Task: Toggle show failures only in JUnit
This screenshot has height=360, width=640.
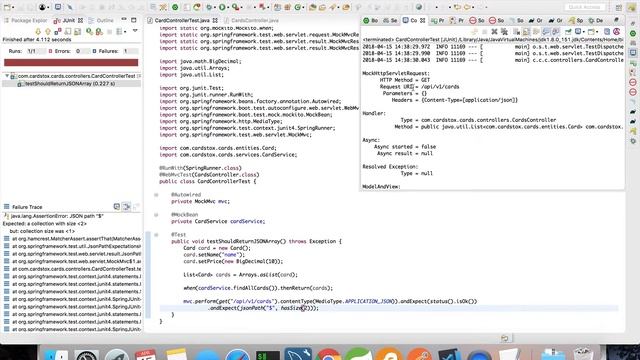Action: click(58, 31)
